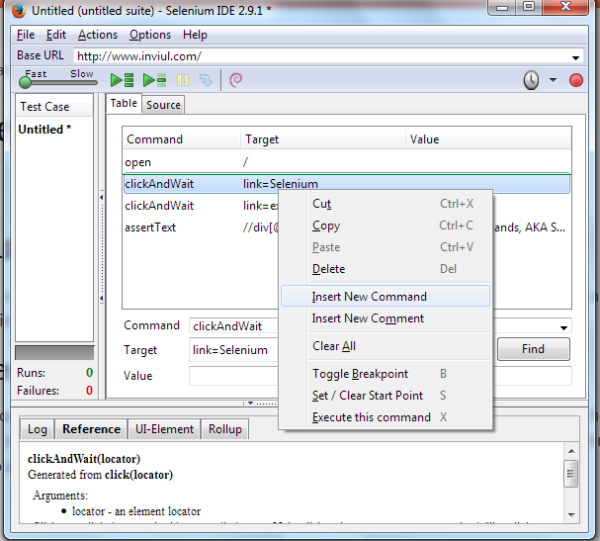Screen dimensions: 600x541
Task: Select the 'open' command row
Action: click(347, 162)
